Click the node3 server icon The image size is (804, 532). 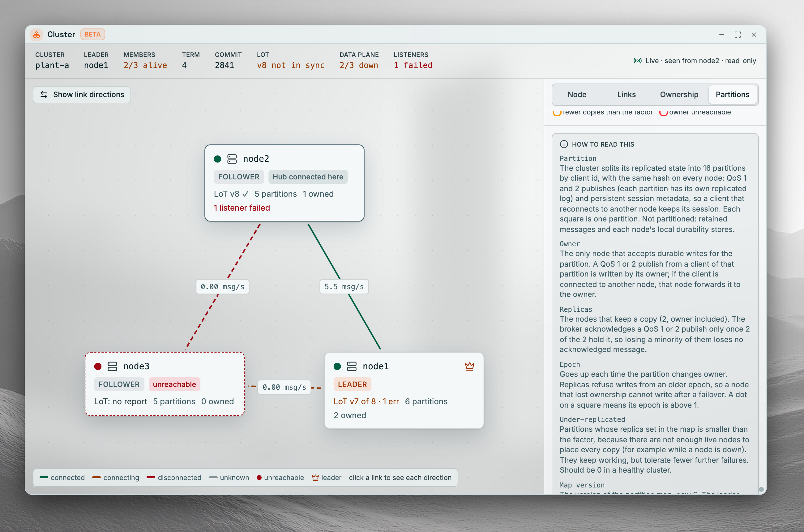coord(112,367)
